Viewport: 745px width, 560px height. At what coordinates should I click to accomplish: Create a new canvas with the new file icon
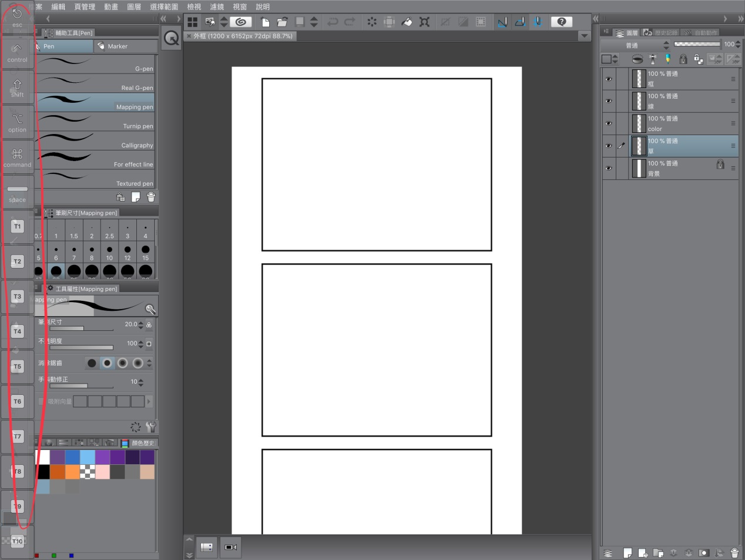point(265,21)
